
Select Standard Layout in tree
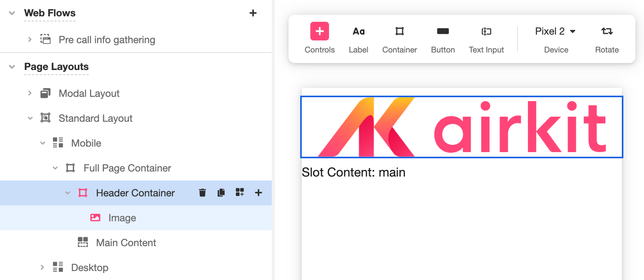[95, 118]
